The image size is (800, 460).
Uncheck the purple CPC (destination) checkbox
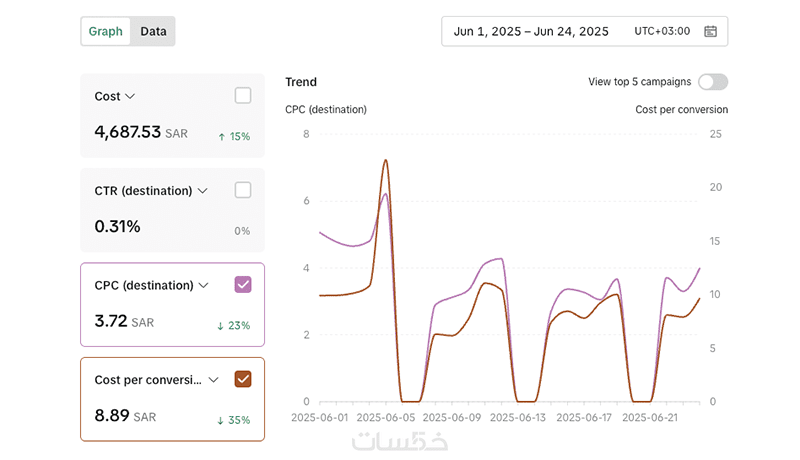(243, 285)
